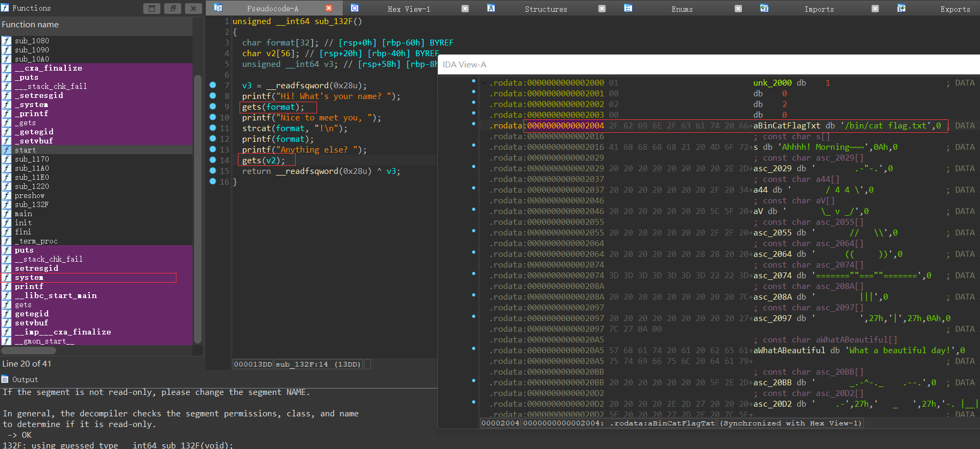Close the Pseudocode-A tab
The height and width of the screenshot is (449, 980).
coord(329,8)
